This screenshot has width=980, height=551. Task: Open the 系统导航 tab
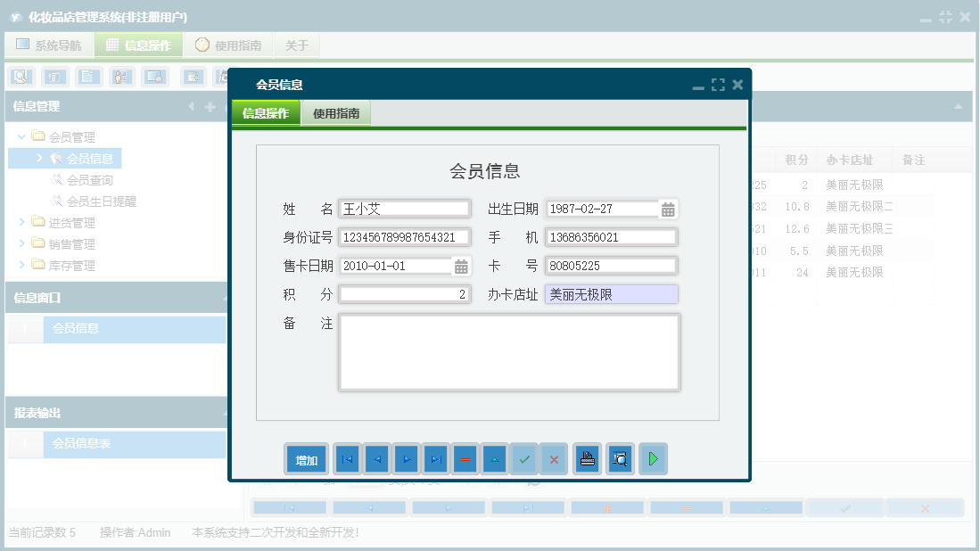(48, 43)
